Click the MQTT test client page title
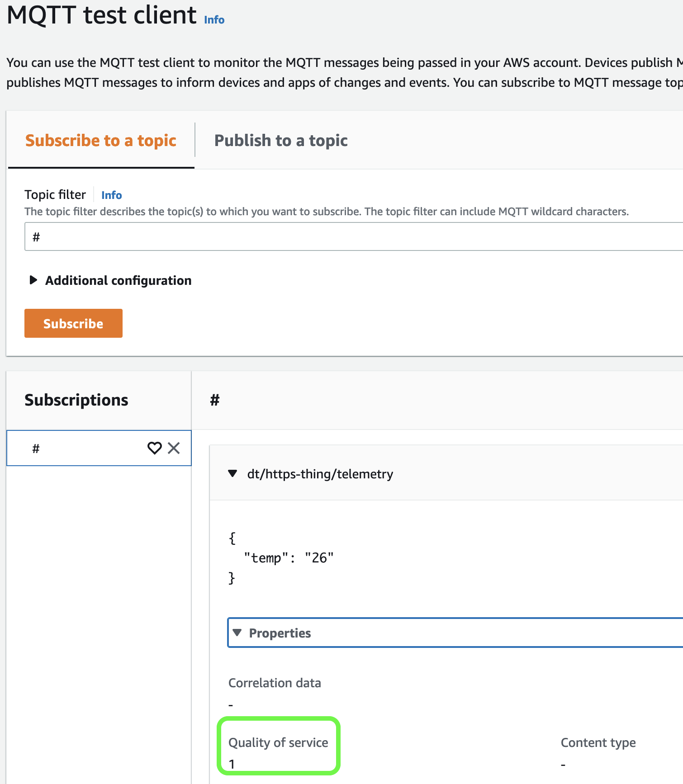 102,15
